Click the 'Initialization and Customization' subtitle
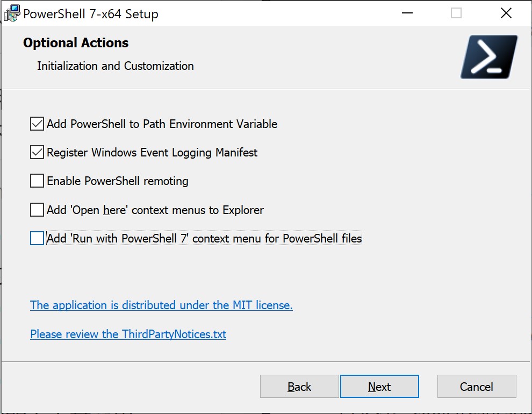Image resolution: width=532 pixels, height=414 pixels. 116,66
